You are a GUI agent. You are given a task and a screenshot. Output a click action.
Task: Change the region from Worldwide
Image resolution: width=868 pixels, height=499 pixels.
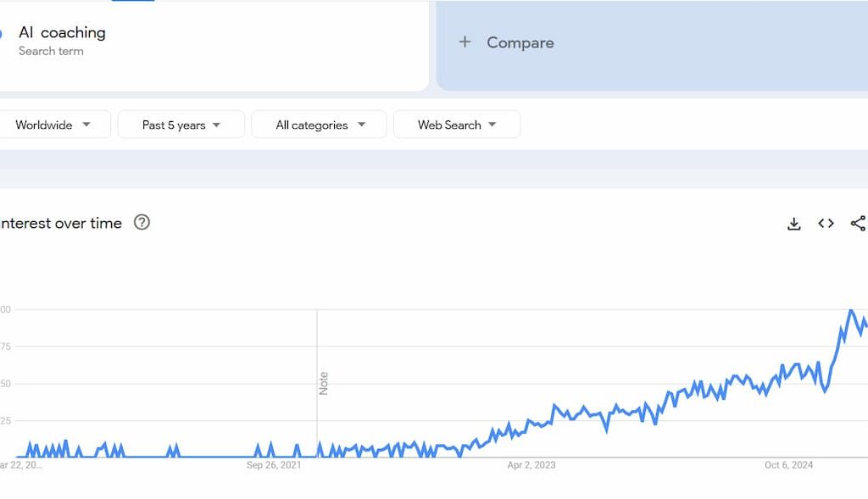[x=42, y=124]
